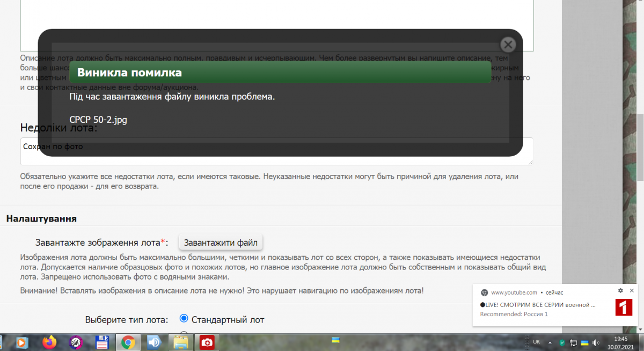Click the 'Выберите тип лота:' label
The image size is (644, 351).
click(127, 320)
